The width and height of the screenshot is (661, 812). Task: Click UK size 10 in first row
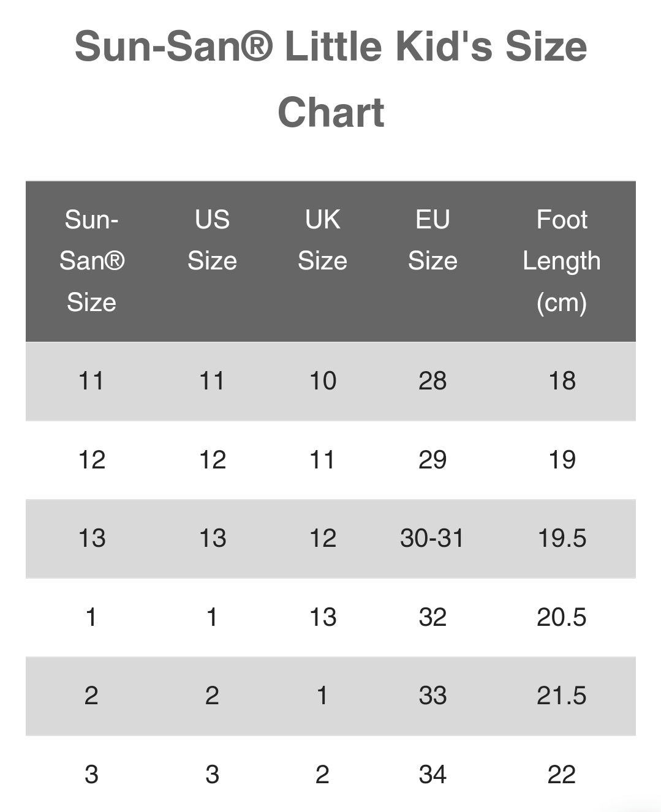[x=322, y=381]
